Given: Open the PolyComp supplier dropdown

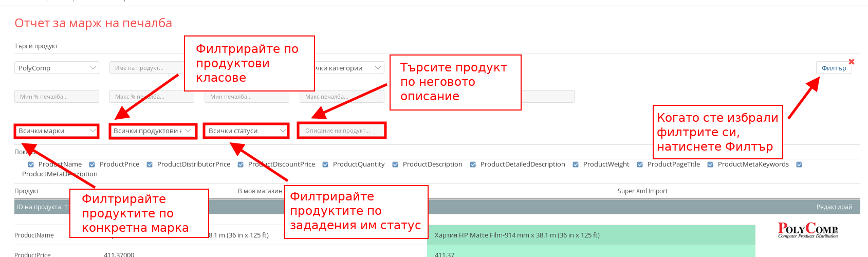Looking at the screenshot, I should click(57, 68).
